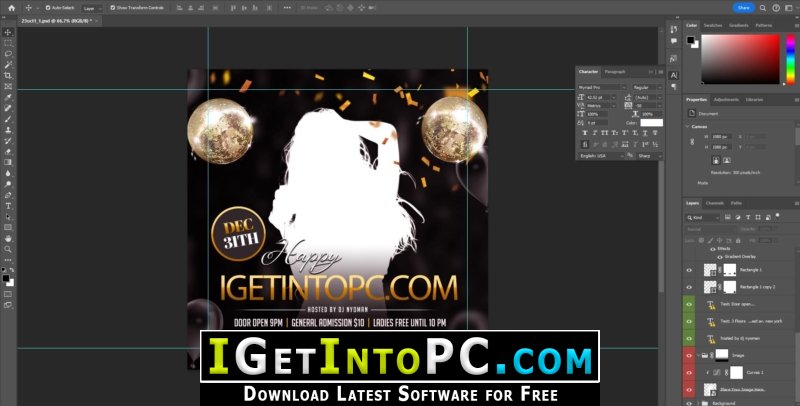The width and height of the screenshot is (800, 406).
Task: Switch to the Patterns tab
Action: click(x=764, y=25)
